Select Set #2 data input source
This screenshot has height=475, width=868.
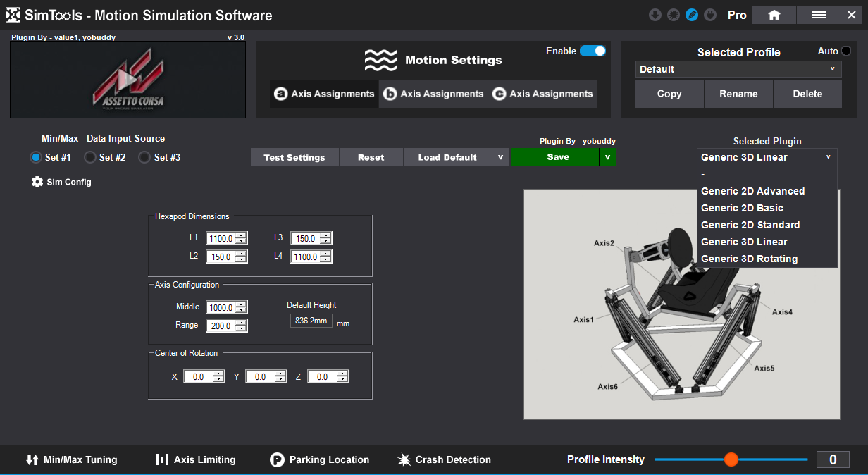coord(90,157)
